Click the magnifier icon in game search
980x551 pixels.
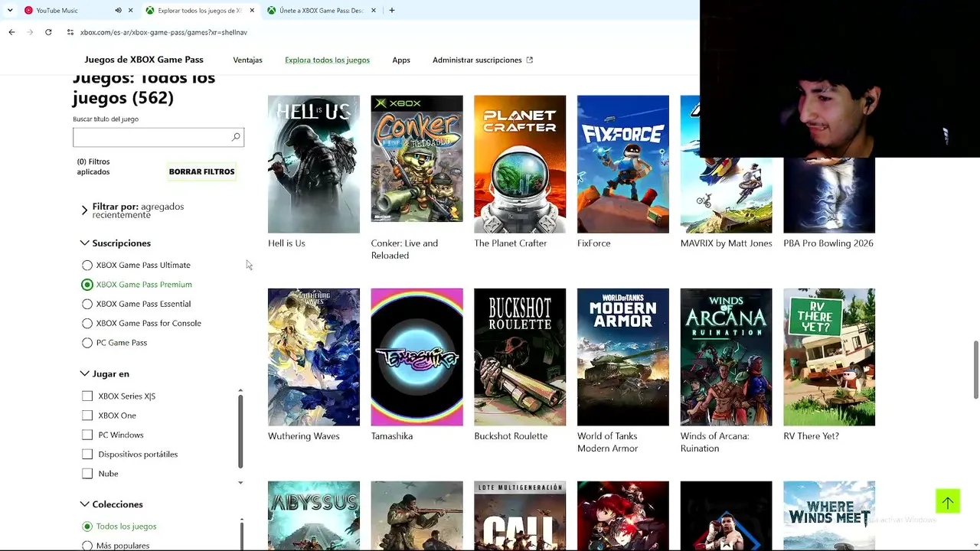pyautogui.click(x=236, y=137)
